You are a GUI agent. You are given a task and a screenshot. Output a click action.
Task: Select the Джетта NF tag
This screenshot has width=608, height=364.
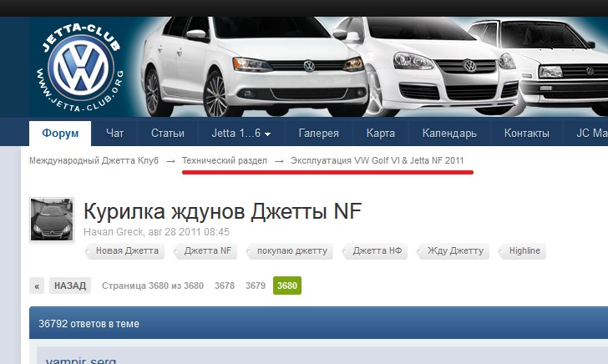point(205,251)
